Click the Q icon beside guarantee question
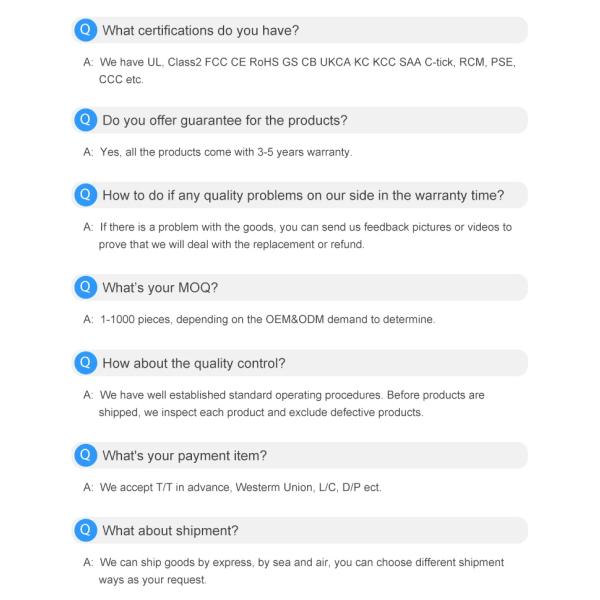 tap(86, 121)
